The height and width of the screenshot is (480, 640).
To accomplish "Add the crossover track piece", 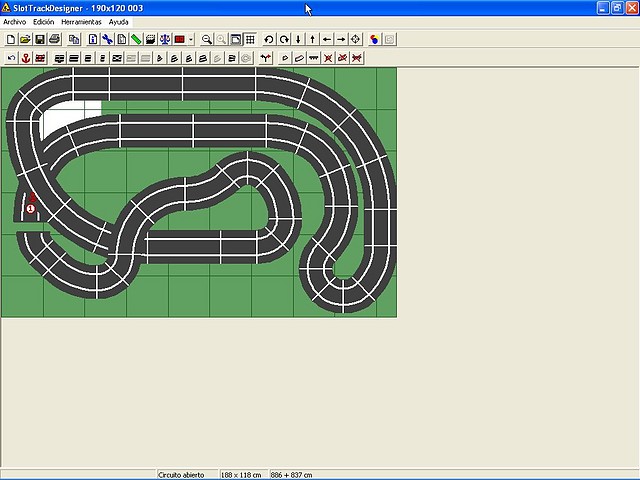I will pyautogui.click(x=117, y=58).
